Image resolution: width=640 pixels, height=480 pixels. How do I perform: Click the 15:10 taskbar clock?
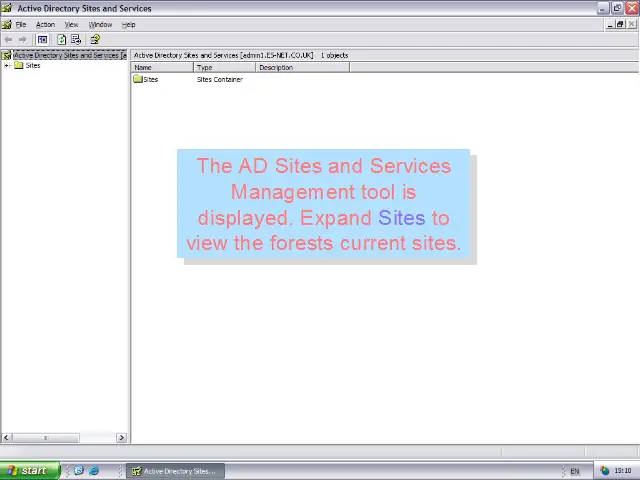click(x=623, y=471)
